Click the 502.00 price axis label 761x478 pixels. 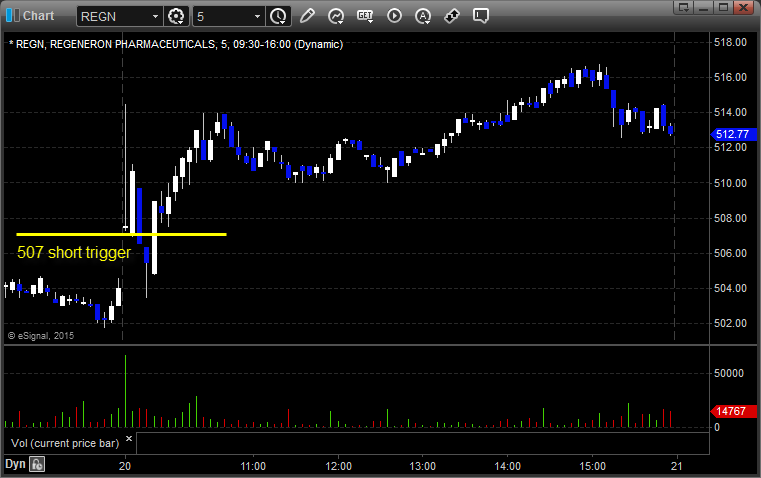[730, 323]
